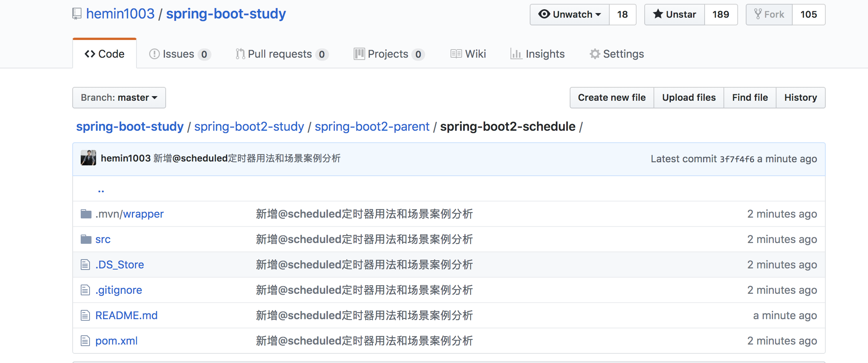Open the README.md file
The height and width of the screenshot is (363, 868).
(x=126, y=315)
